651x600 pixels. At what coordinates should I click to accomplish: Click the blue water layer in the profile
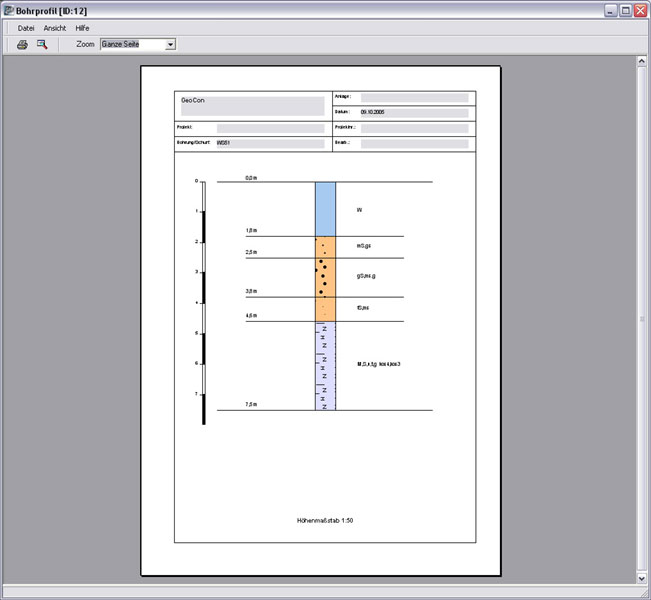325,209
